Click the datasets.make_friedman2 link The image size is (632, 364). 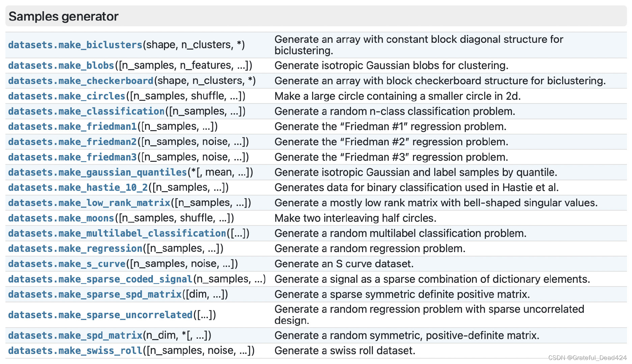click(x=72, y=142)
